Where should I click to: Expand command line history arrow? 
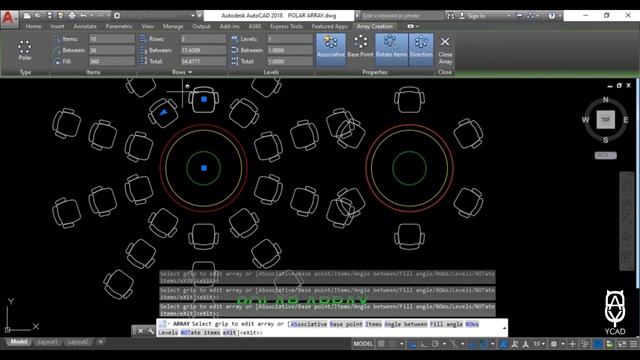[x=504, y=328]
